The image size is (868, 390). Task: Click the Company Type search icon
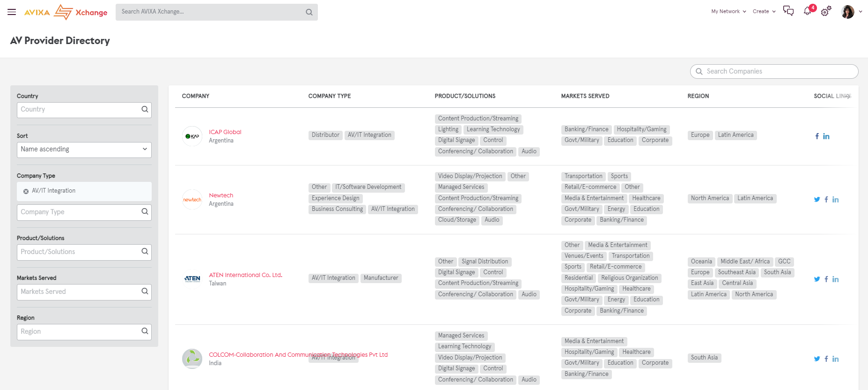pyautogui.click(x=145, y=211)
